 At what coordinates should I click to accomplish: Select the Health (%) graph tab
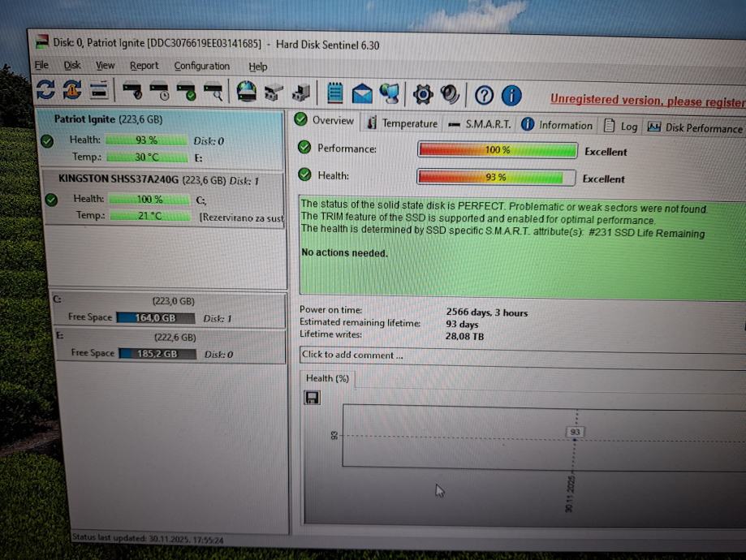(x=327, y=378)
